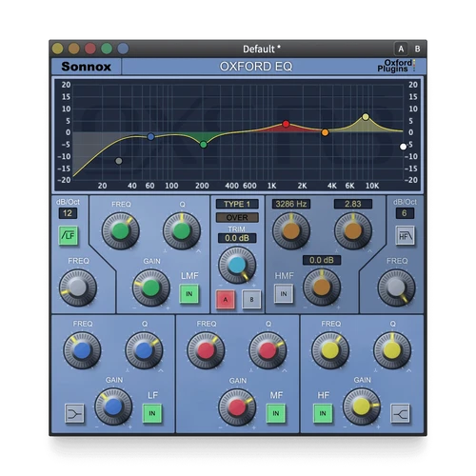
Task: Toggle the LF band shelf shape button
Action: click(74, 413)
